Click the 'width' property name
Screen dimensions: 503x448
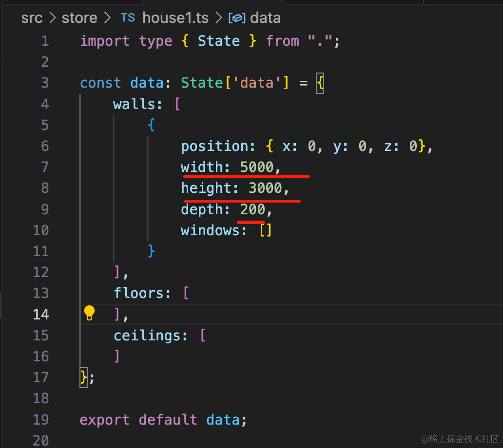(202, 167)
